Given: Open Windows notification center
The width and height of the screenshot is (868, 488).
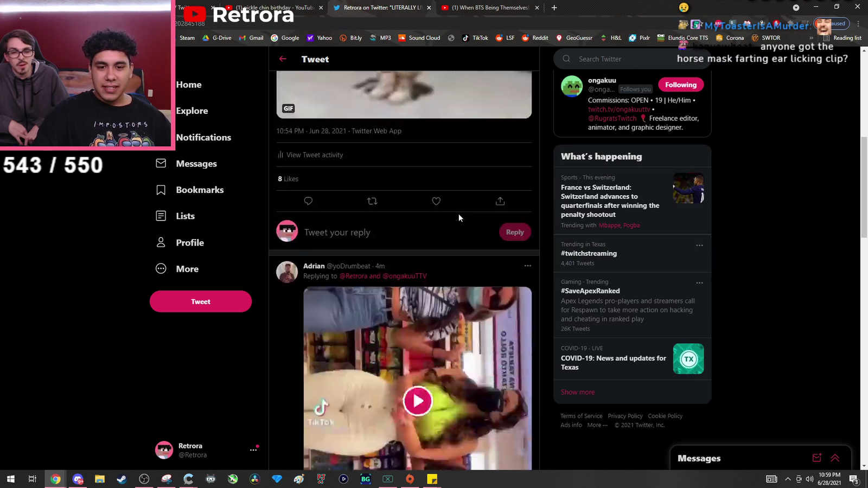Looking at the screenshot, I should 853,479.
